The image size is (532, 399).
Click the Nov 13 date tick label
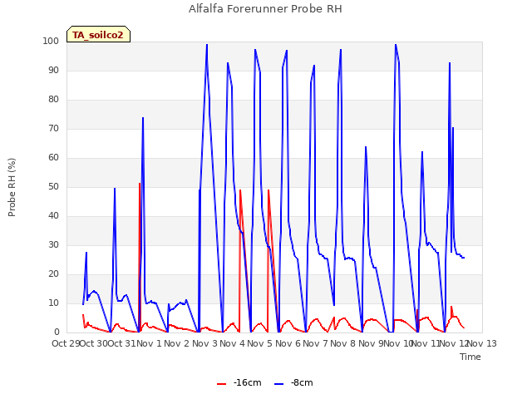482,343
